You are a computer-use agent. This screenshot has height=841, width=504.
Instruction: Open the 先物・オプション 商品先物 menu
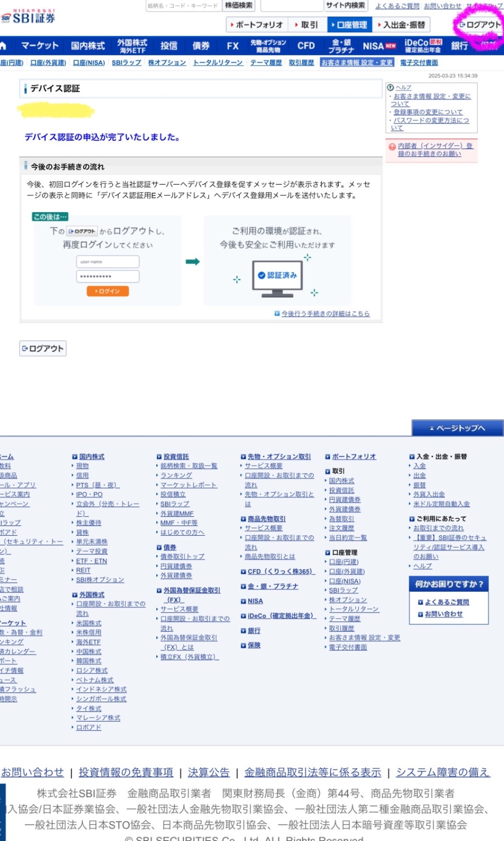coord(269,46)
